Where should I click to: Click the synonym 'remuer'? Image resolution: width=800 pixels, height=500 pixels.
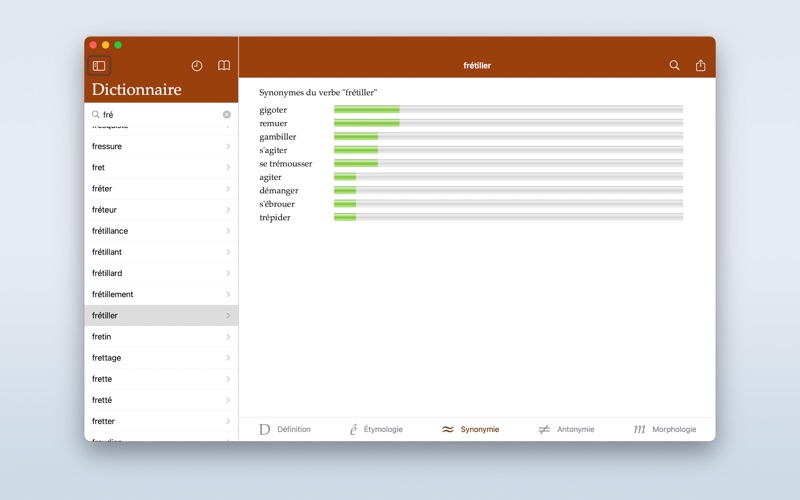point(273,123)
